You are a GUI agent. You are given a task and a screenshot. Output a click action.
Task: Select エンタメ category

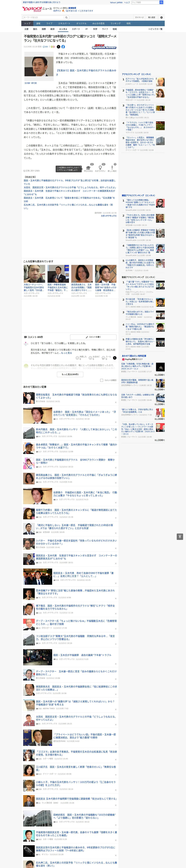coord(63,29)
